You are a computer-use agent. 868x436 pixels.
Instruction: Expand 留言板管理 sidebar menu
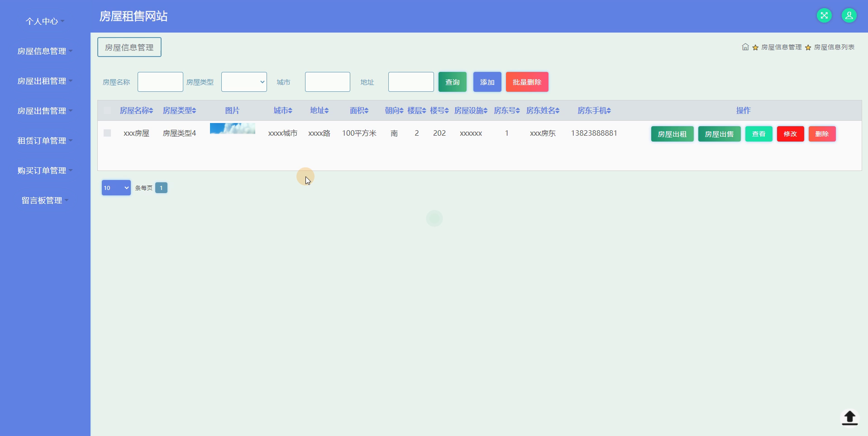(x=45, y=200)
